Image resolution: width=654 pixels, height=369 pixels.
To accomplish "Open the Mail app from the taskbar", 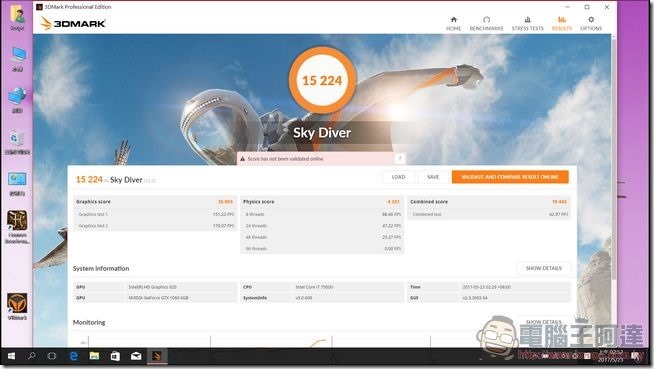I will 136,356.
